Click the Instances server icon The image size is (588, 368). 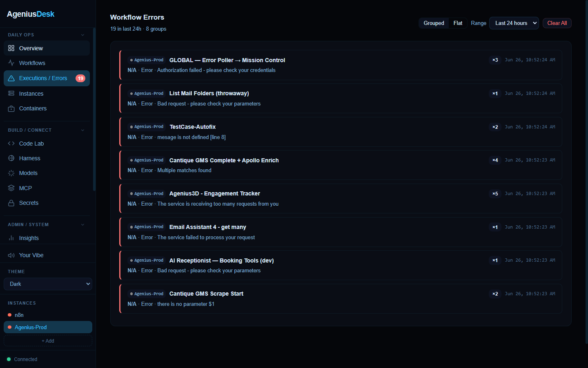click(x=11, y=94)
